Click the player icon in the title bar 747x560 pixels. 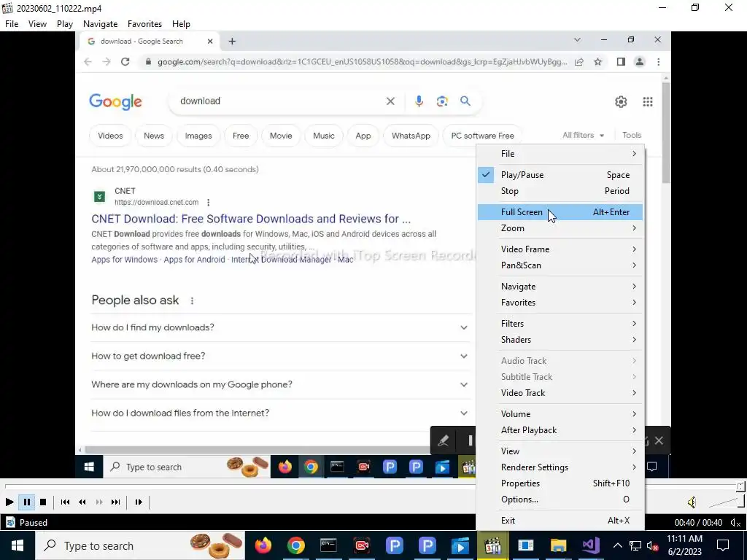[7, 8]
